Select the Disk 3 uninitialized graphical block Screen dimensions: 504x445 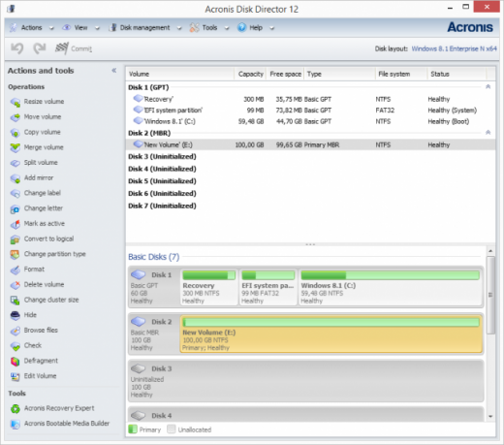pos(306,381)
